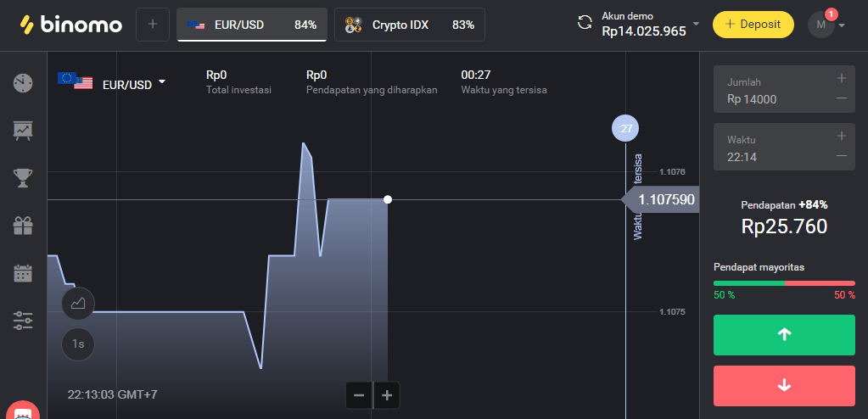
Task: Click the :27 expiry time marker
Action: (625, 129)
